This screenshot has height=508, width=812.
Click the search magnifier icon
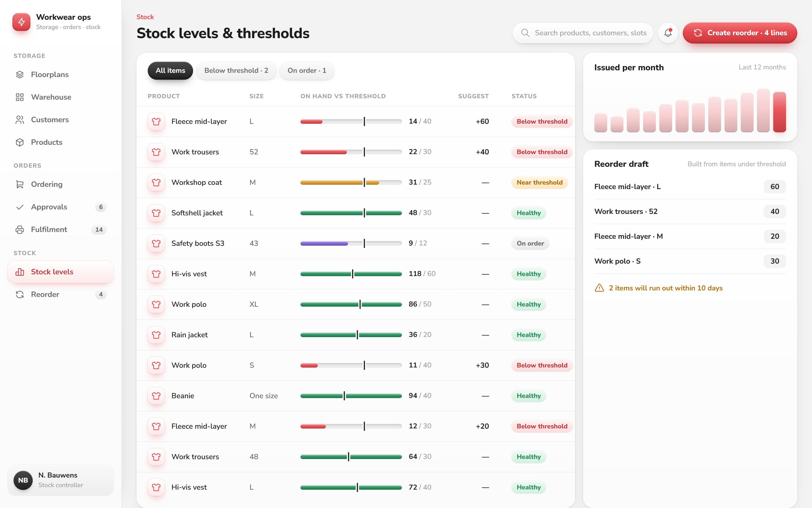coord(525,33)
